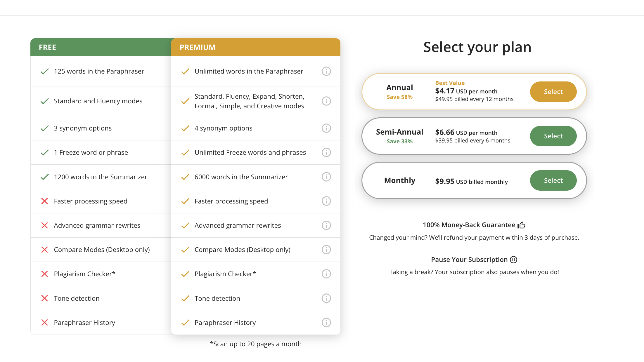Click info icon for Advanced grammar rewrites

(x=326, y=225)
